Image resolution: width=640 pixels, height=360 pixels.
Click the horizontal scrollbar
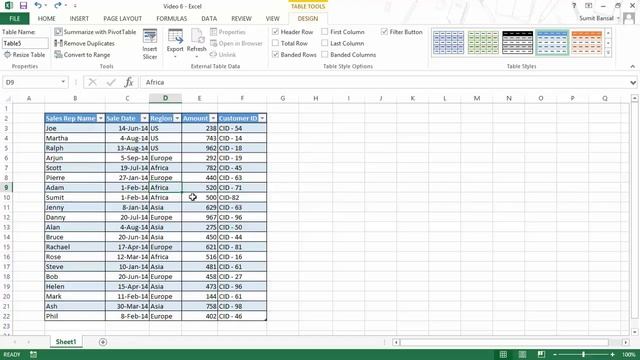tap(505, 342)
